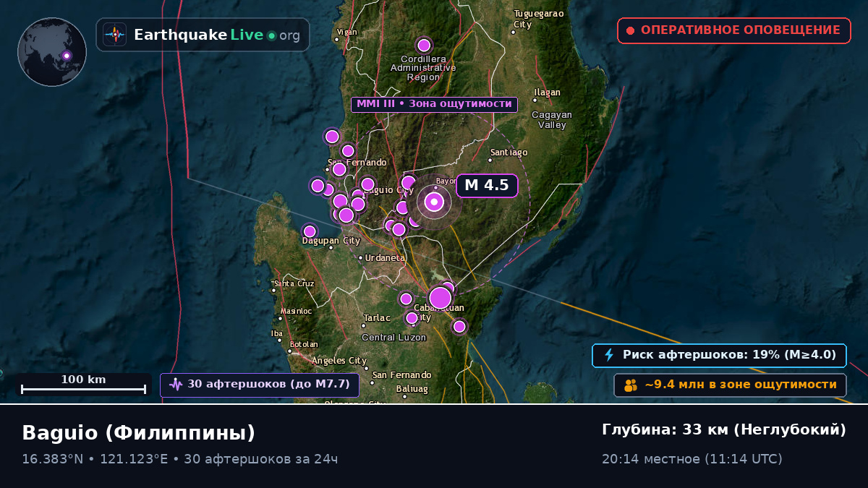Click the Vigan city label

pos(347,32)
